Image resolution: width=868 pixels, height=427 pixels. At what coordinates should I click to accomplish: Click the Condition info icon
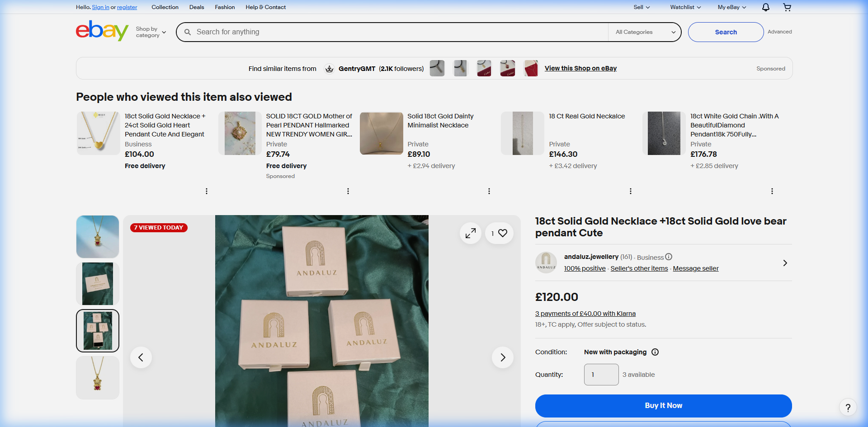tap(655, 352)
